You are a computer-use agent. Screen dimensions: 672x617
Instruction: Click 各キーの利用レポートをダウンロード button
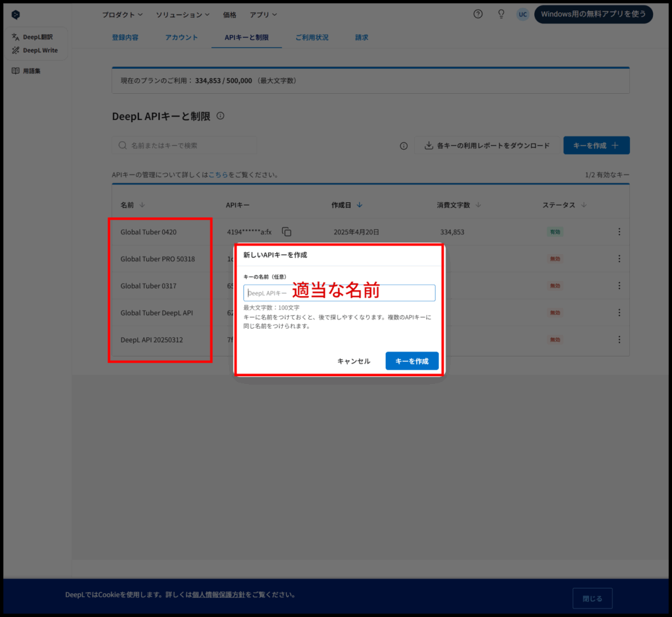488,145
